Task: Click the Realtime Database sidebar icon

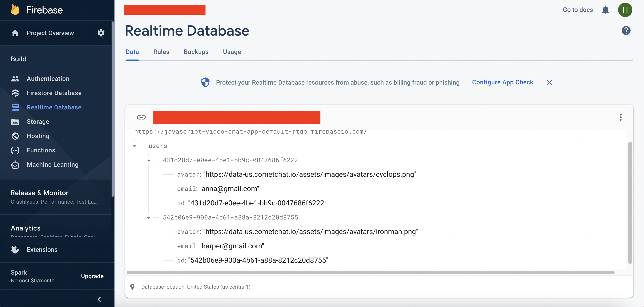Action: (15, 107)
